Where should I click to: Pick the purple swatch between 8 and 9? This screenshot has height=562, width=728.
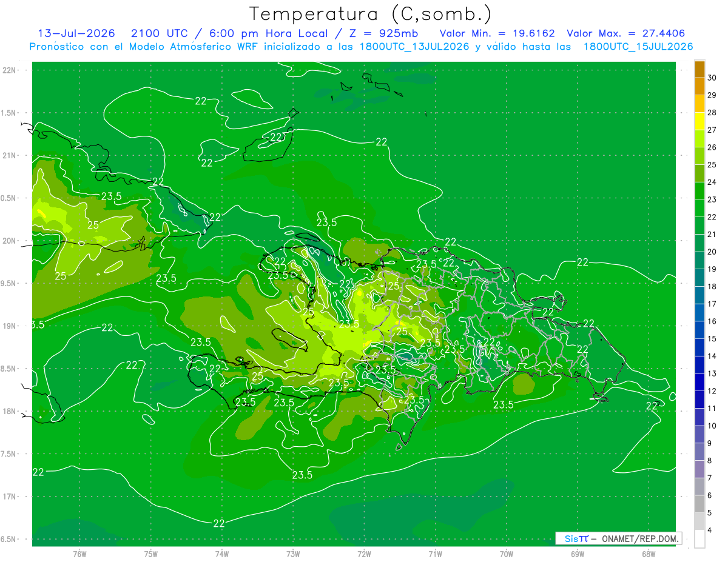coord(699,452)
